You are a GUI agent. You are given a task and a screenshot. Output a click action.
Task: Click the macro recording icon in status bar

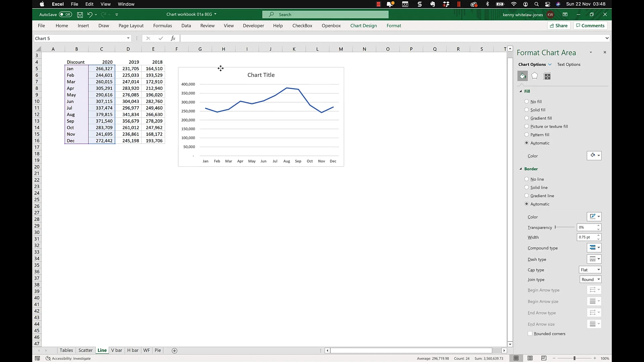coord(38,358)
